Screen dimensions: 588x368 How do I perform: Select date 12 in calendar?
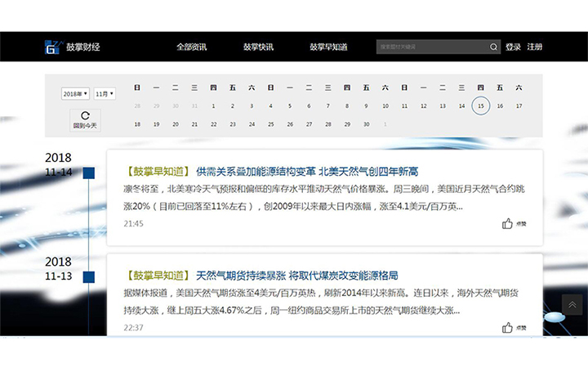point(423,105)
